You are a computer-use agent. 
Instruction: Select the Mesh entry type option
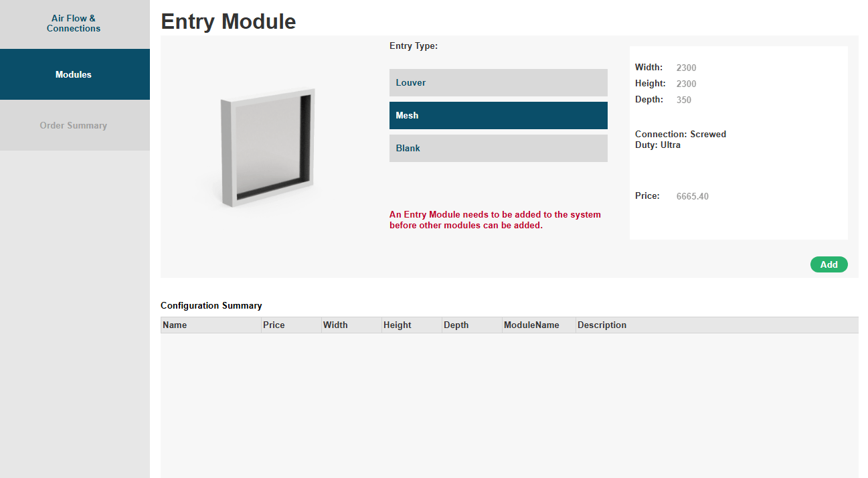pos(498,115)
